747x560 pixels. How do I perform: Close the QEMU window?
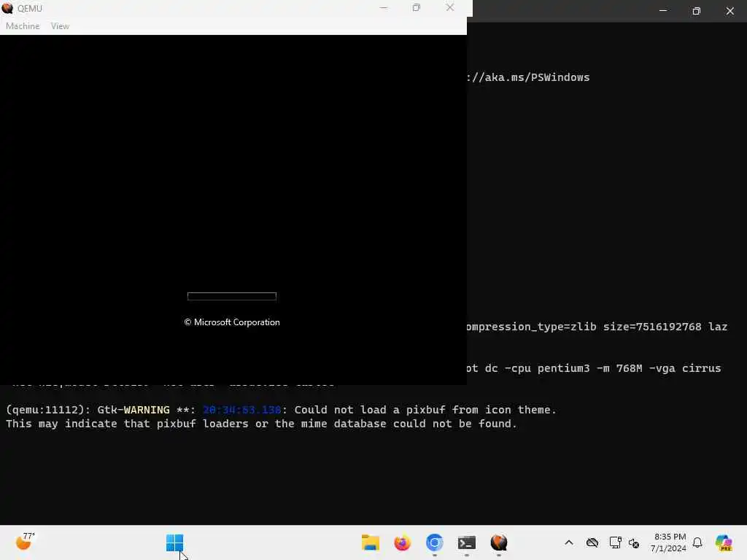[x=449, y=7]
